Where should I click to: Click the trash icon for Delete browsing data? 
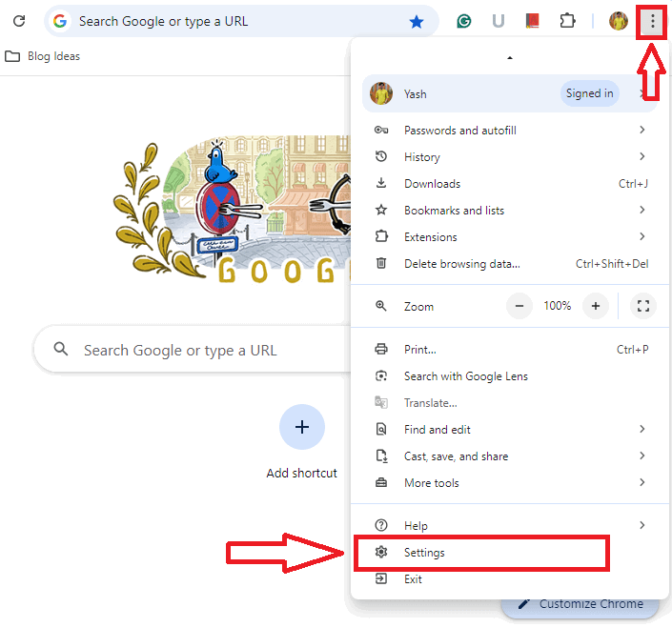coord(381,263)
